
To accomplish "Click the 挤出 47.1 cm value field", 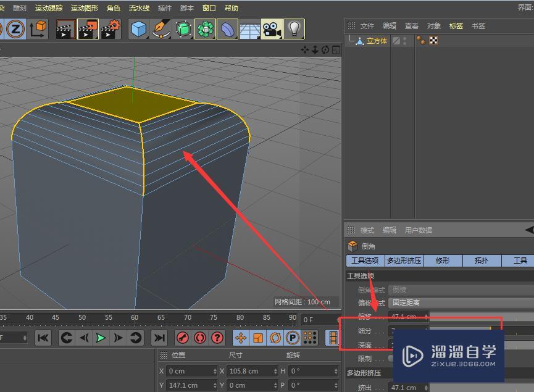I will [408, 388].
